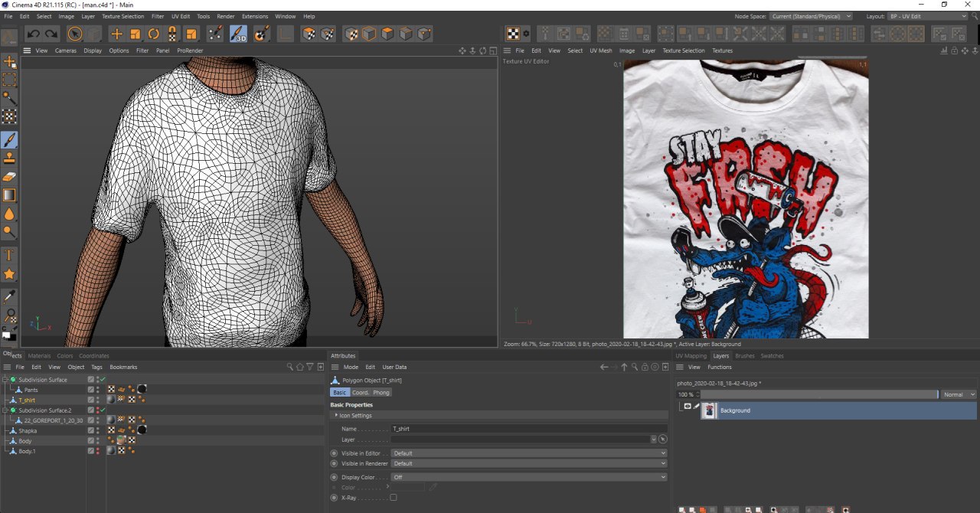
Task: Select the Brush tool in the left palette
Action: [x=9, y=140]
